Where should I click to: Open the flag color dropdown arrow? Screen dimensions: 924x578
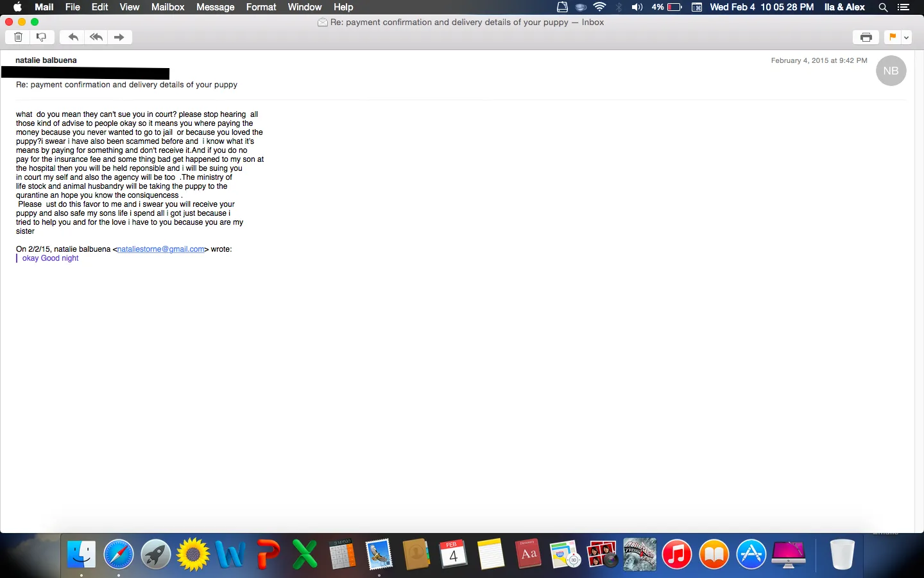(906, 37)
